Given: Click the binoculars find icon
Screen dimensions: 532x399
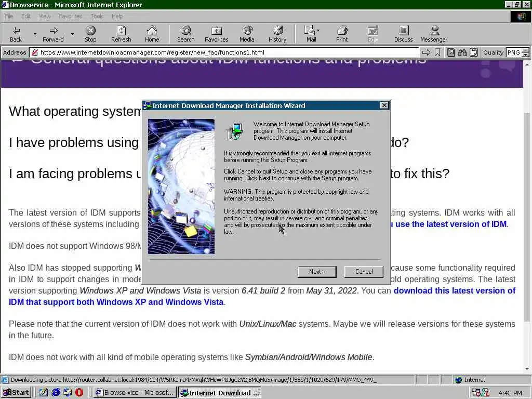Looking at the screenshot, I should [x=462, y=52].
